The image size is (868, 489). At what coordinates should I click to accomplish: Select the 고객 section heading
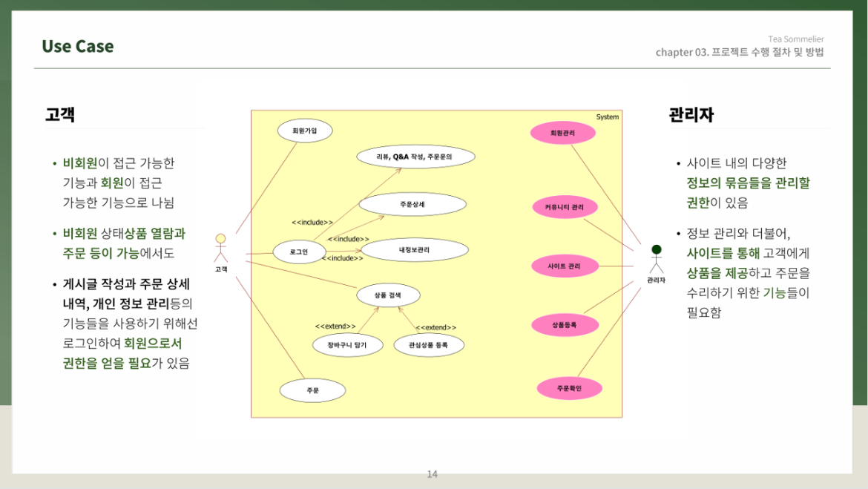[x=60, y=114]
